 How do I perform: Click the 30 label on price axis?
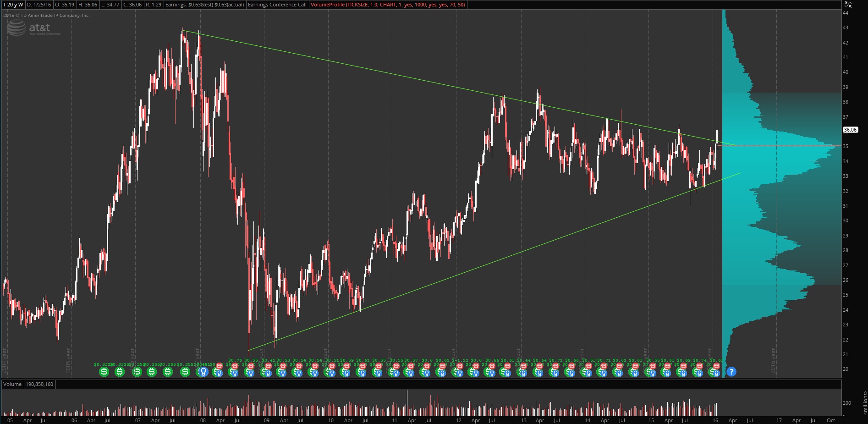click(846, 220)
